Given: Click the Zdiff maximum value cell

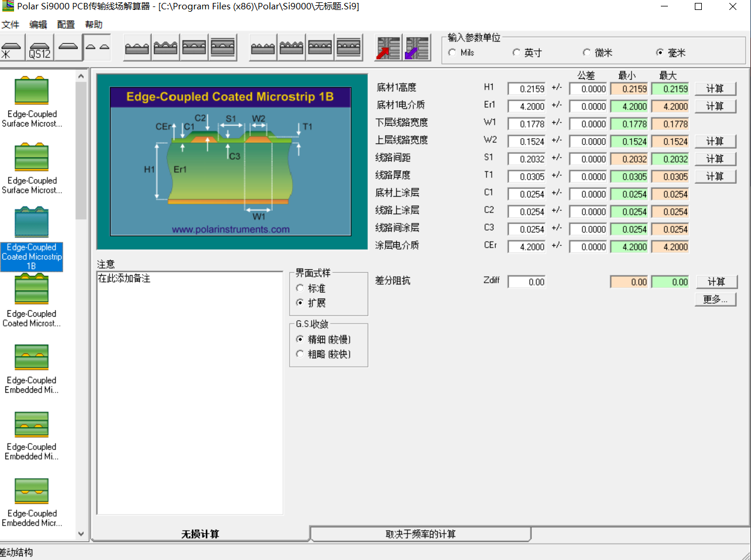Looking at the screenshot, I should click(670, 282).
